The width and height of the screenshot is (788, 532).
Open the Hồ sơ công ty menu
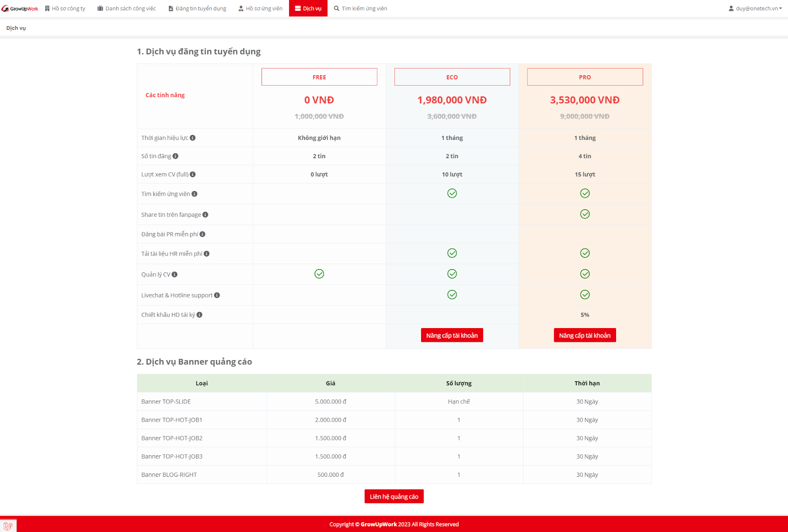pos(65,8)
